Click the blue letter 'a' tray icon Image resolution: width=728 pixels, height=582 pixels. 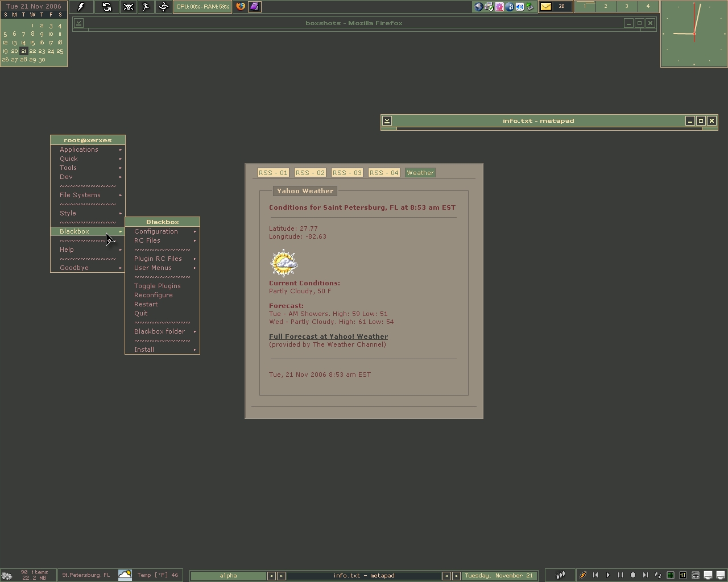(x=510, y=7)
